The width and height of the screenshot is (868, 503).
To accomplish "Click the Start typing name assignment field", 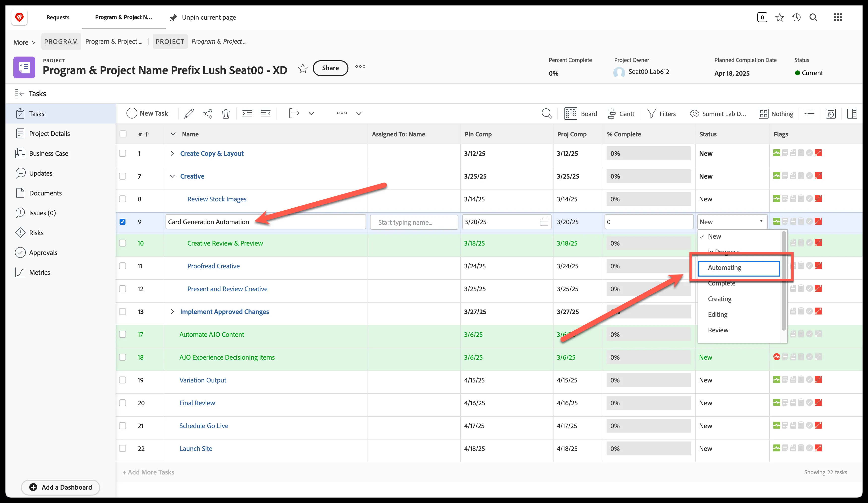I will coord(414,222).
